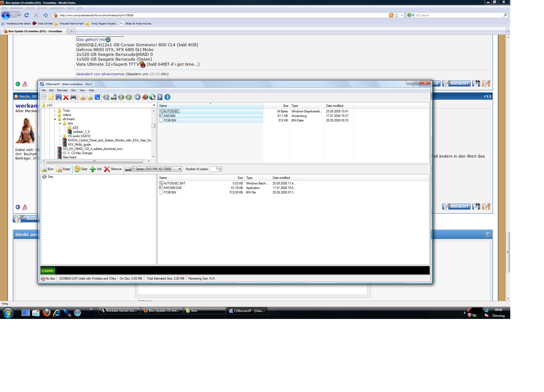Click the Save compilation floppy icon

pyautogui.click(x=58, y=97)
